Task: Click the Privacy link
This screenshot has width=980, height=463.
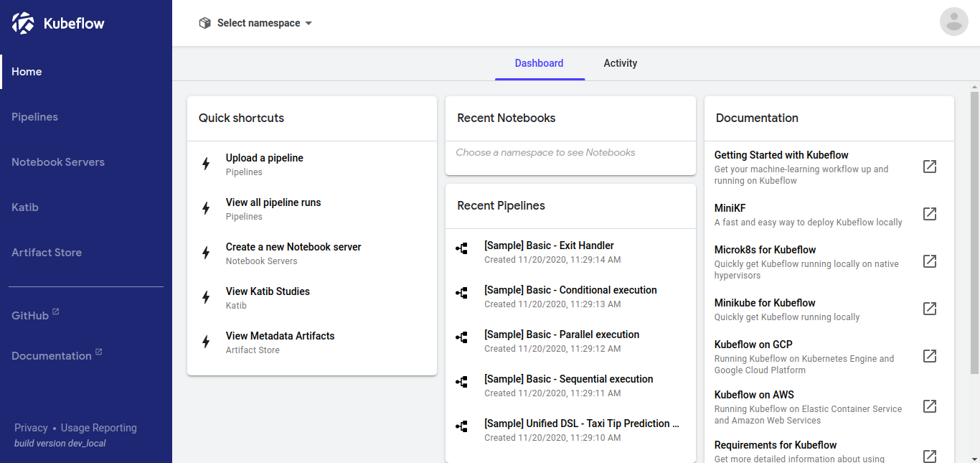Action: pyautogui.click(x=31, y=428)
